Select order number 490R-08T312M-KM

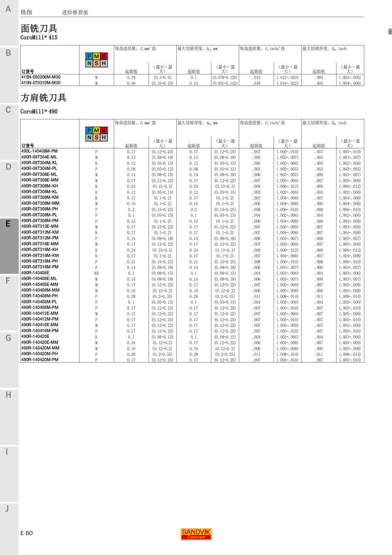[x=40, y=232]
